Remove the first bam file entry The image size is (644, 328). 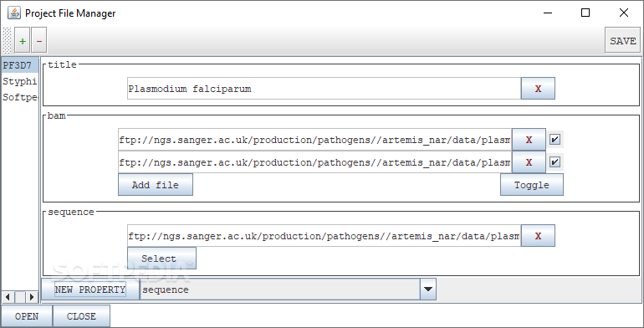[529, 140]
